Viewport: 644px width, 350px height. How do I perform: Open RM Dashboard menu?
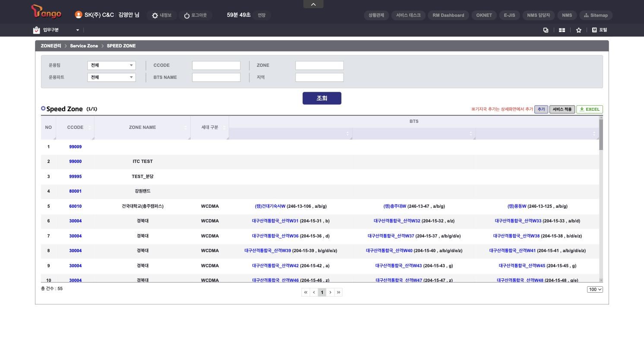coord(448,15)
